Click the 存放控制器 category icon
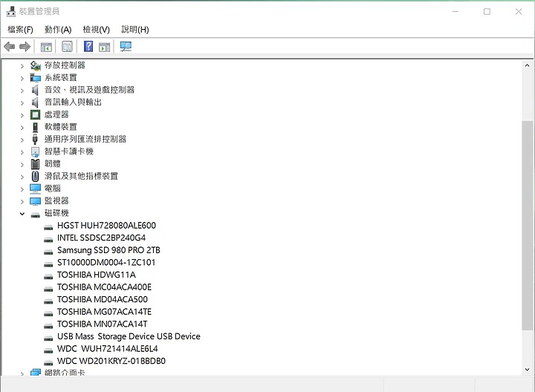Image resolution: width=535 pixels, height=392 pixels. (x=35, y=65)
